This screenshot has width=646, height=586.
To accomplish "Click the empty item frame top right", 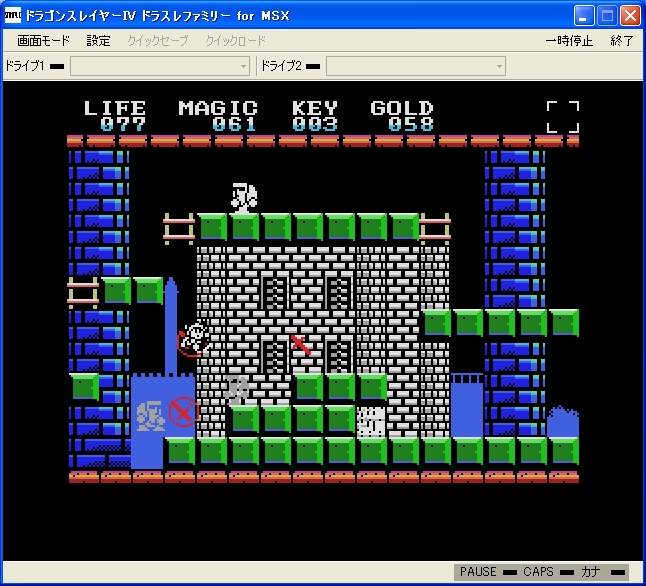I will coord(563,117).
